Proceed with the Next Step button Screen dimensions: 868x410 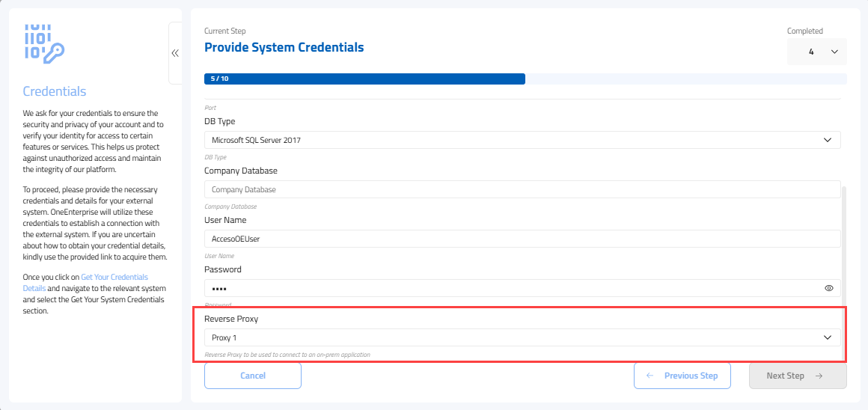797,376
